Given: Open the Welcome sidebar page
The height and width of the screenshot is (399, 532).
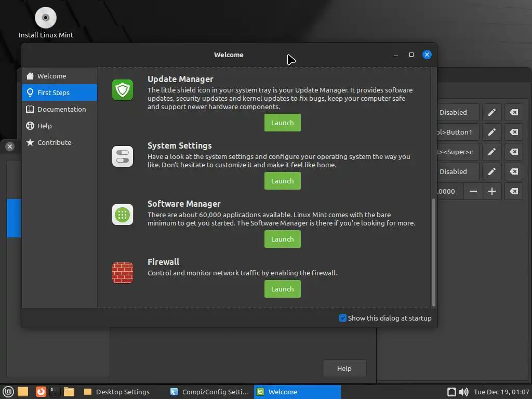Looking at the screenshot, I should click(59, 76).
